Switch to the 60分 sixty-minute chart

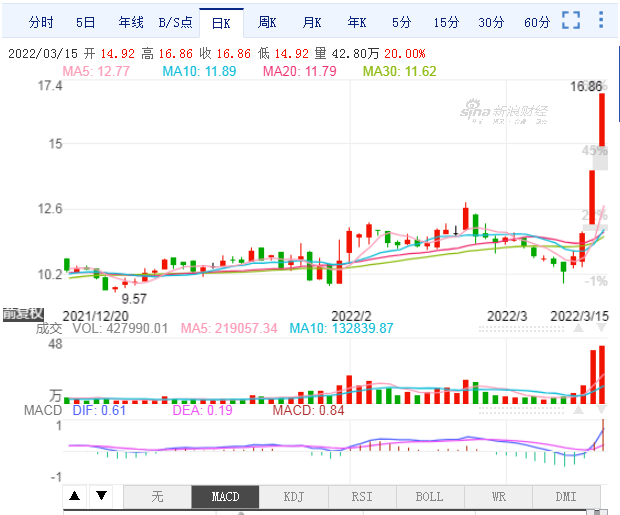click(537, 22)
